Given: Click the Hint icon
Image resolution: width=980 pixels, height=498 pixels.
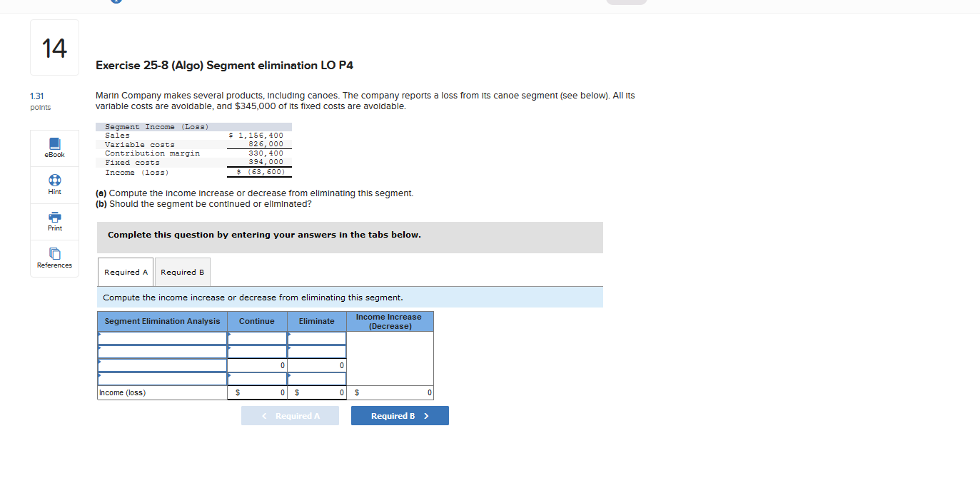Looking at the screenshot, I should tap(54, 185).
